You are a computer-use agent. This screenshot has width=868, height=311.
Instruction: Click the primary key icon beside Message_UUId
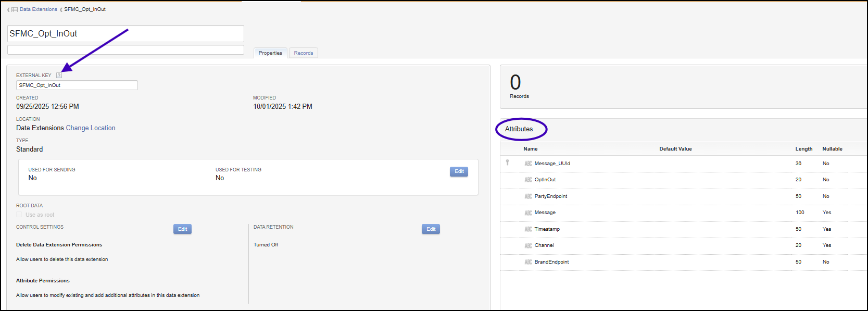[508, 163]
